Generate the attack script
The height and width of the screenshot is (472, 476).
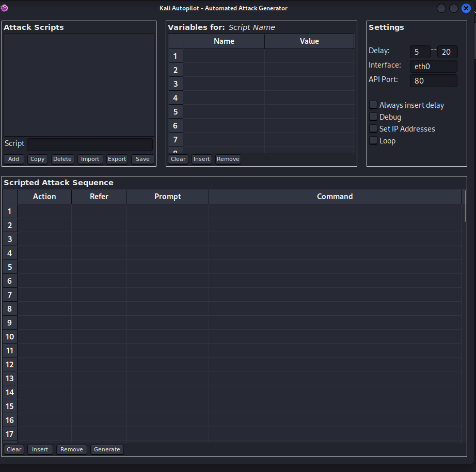click(x=107, y=449)
